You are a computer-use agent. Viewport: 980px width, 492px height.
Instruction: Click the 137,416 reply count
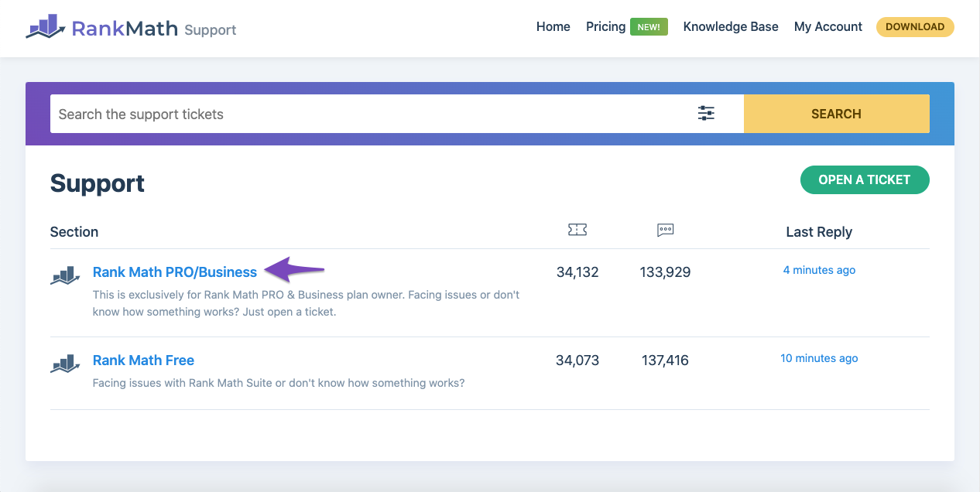665,360
